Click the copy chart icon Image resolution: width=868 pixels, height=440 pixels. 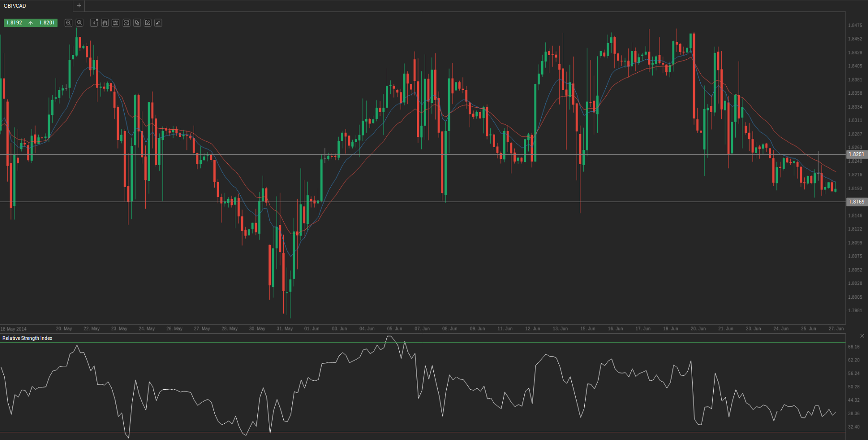pos(137,23)
